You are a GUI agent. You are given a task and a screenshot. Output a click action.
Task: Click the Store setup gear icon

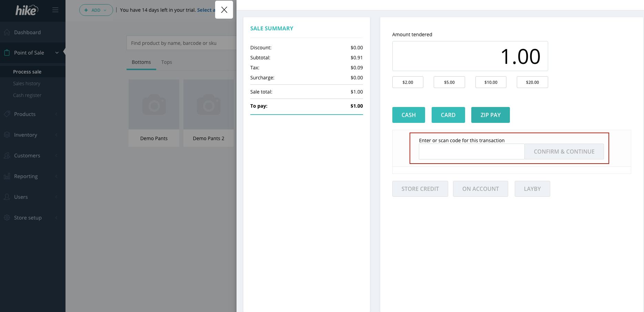[7, 217]
